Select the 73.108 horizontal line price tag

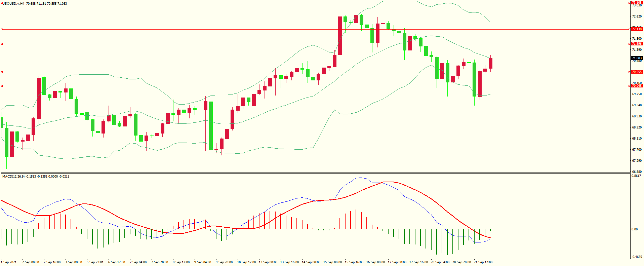(637, 2)
